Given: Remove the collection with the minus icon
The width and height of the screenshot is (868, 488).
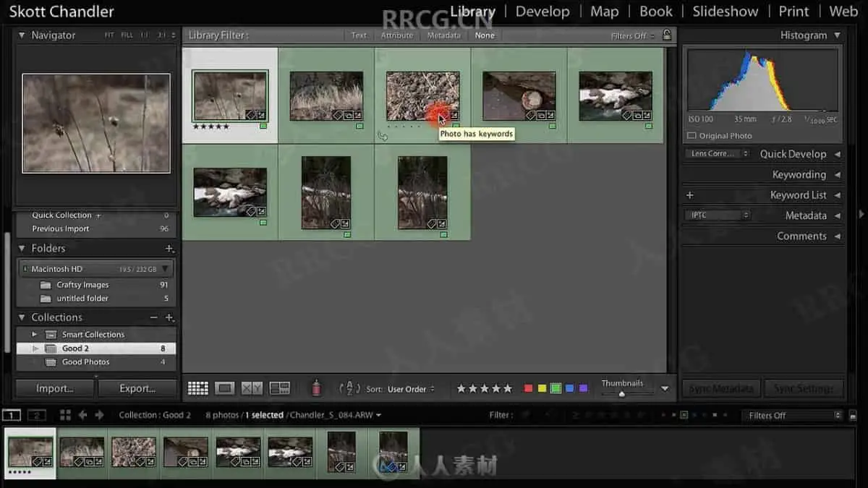Looking at the screenshot, I should coord(154,317).
